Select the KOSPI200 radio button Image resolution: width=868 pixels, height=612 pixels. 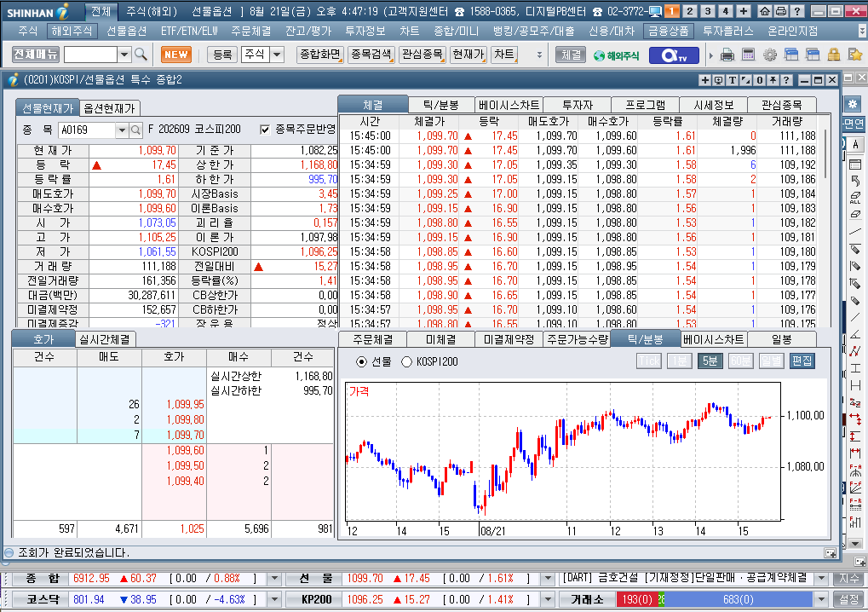coord(407,361)
